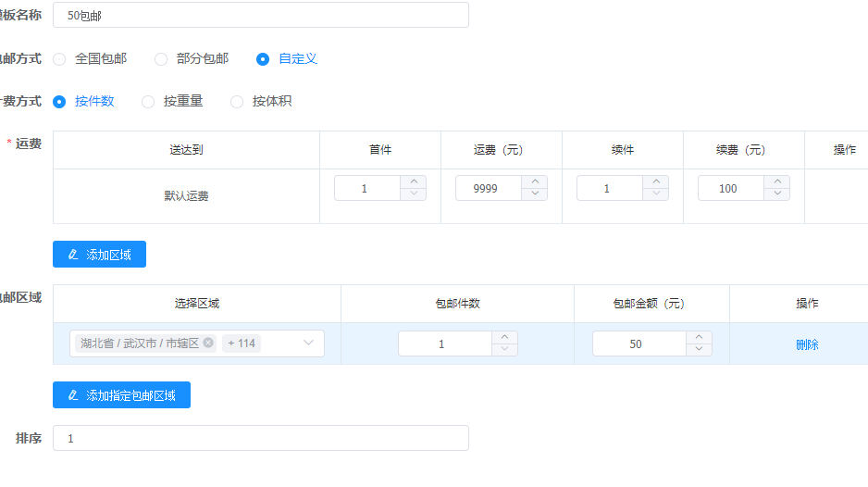
Task: Delete the 湖北省 free shipping region row
Action: (807, 344)
